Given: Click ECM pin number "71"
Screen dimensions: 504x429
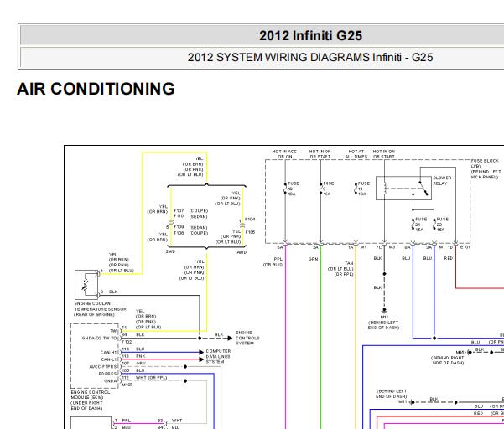Looking at the screenshot, I should (124, 328).
